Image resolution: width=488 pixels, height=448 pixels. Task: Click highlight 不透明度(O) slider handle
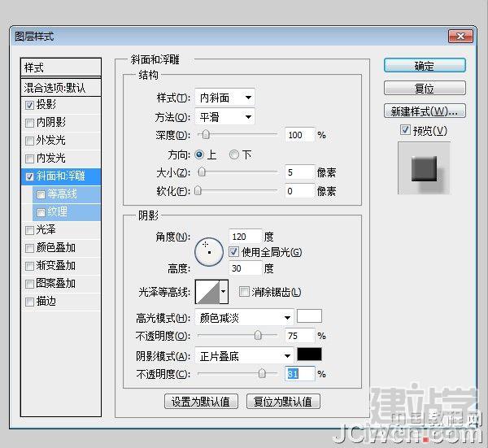[258, 335]
